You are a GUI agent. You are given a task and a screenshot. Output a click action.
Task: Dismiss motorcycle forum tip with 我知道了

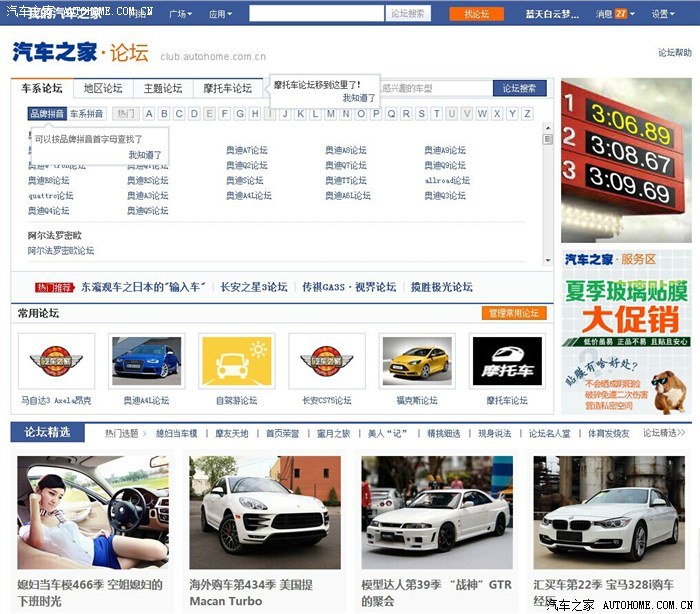pyautogui.click(x=359, y=98)
